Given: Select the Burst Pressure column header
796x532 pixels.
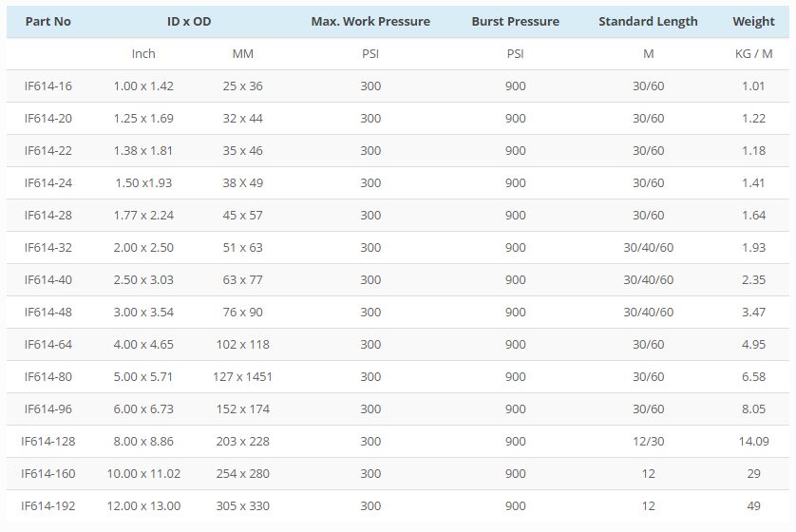Looking at the screenshot, I should (515, 21).
